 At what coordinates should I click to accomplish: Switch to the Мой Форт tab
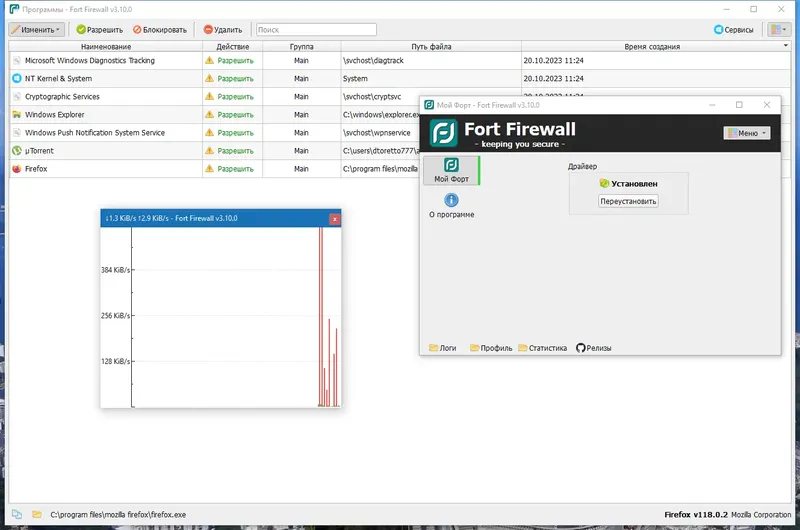[451, 170]
